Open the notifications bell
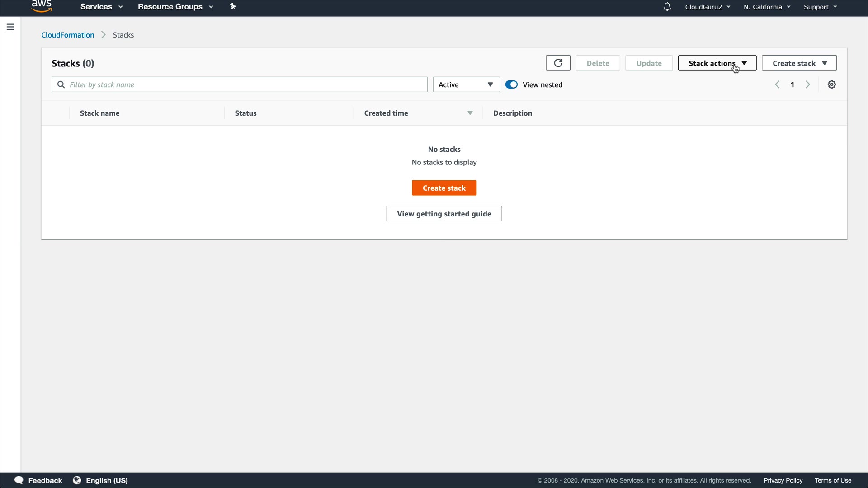The image size is (868, 488). (x=667, y=7)
